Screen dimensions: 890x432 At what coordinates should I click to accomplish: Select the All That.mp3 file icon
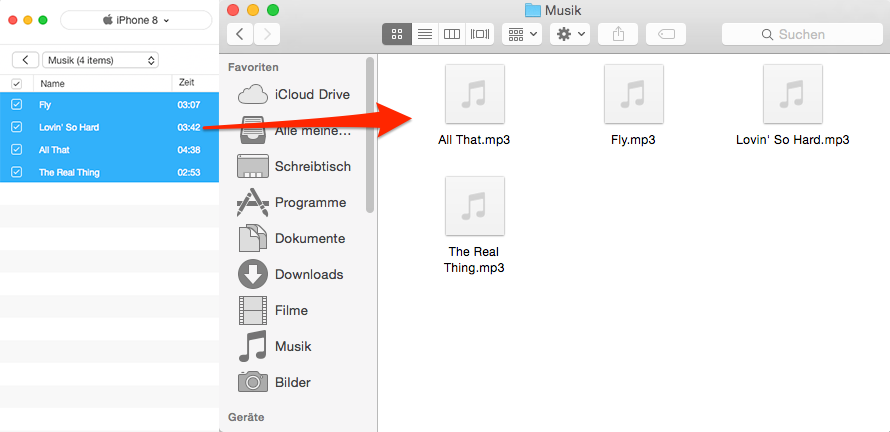475,94
